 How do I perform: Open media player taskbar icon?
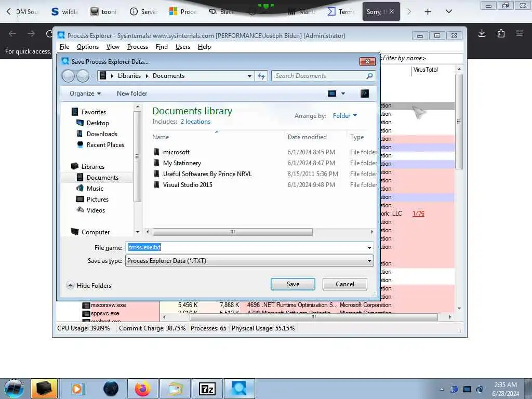[x=77, y=389]
